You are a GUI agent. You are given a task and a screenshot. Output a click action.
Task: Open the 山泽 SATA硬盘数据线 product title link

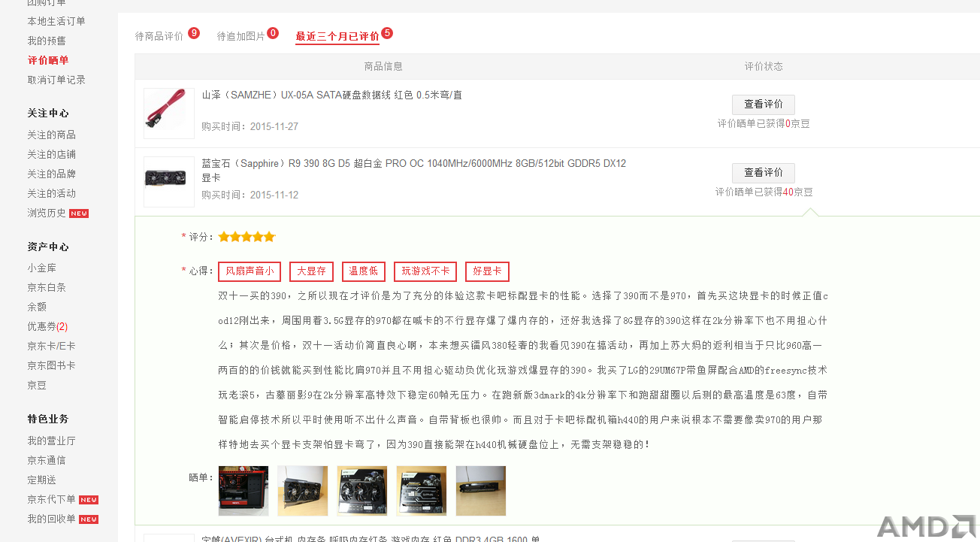pyautogui.click(x=332, y=95)
